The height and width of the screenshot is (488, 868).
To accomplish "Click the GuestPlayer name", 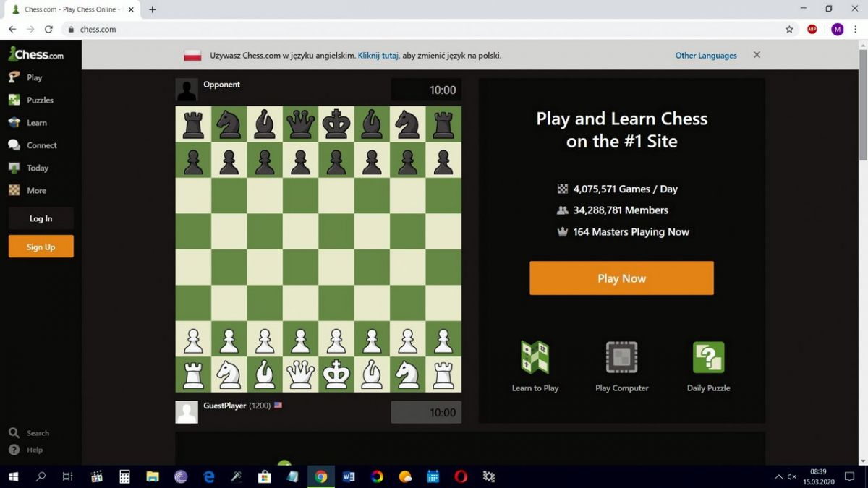I will click(224, 406).
